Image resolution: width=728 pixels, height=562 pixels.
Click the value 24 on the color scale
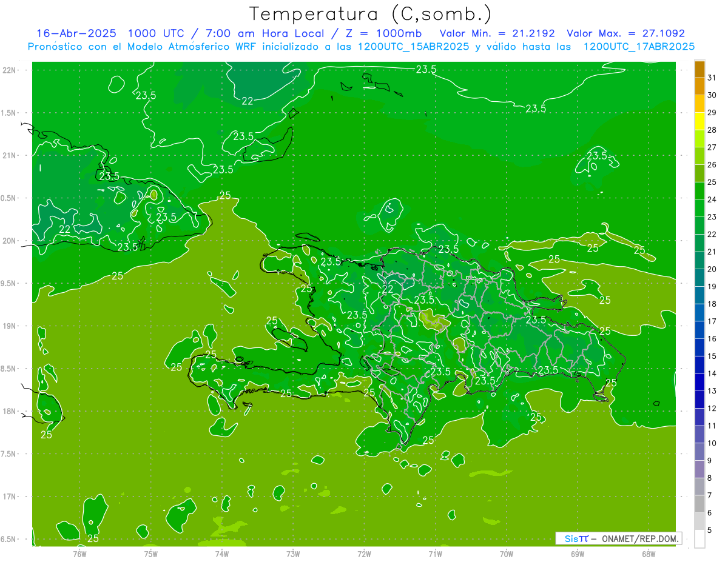point(712,199)
